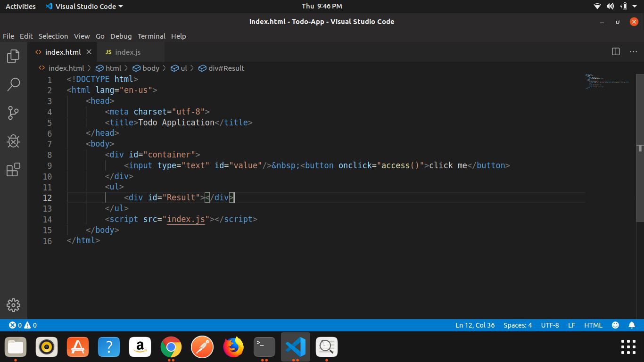This screenshot has height=362, width=644.
Task: Open the Debug menu
Action: (x=121, y=36)
